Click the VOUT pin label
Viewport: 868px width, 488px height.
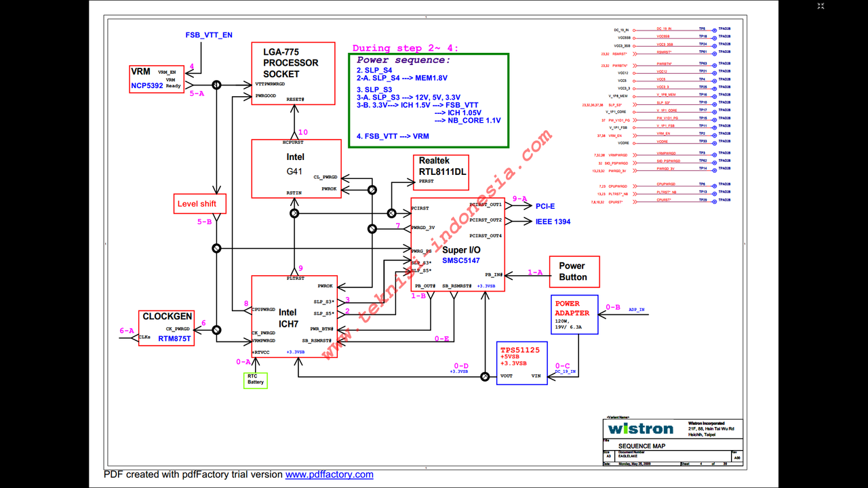pos(507,375)
